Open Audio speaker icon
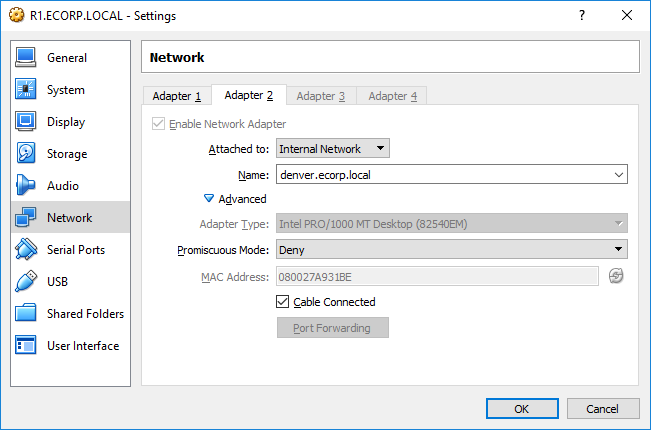This screenshot has height=430, width=651. tap(25, 185)
